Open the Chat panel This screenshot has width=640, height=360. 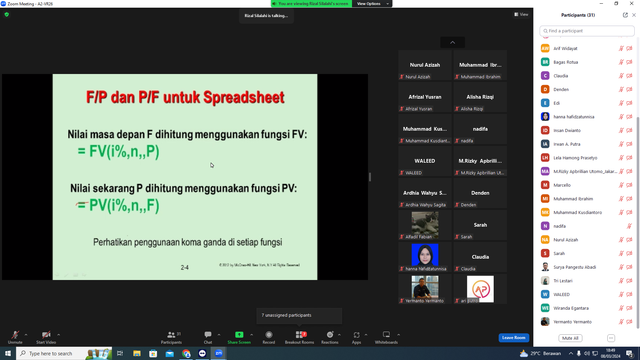point(208,337)
